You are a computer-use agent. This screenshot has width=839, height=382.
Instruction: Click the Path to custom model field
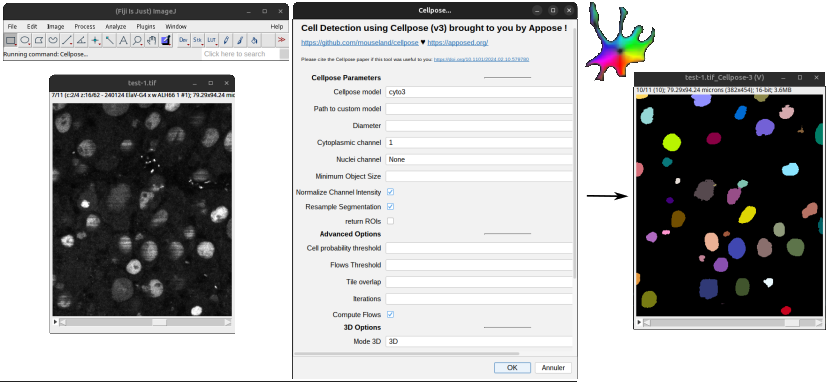click(479, 109)
